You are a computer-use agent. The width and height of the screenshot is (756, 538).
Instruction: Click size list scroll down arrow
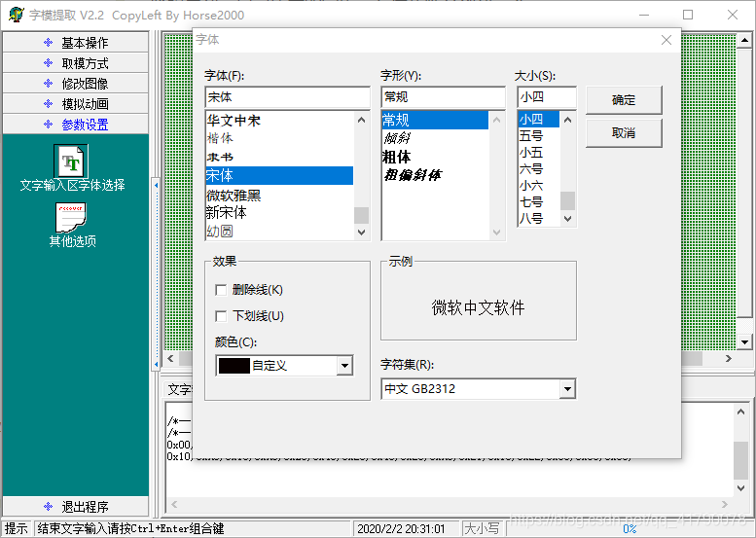pos(567,218)
